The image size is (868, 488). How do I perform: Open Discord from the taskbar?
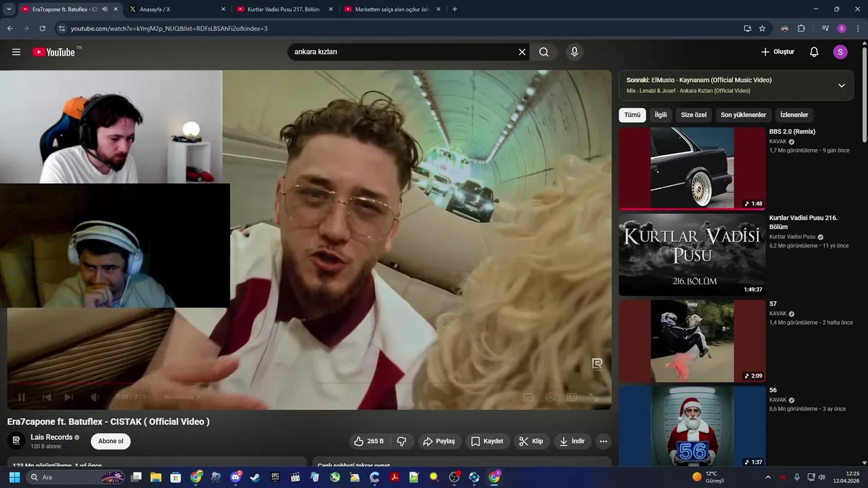pyautogui.click(x=235, y=477)
